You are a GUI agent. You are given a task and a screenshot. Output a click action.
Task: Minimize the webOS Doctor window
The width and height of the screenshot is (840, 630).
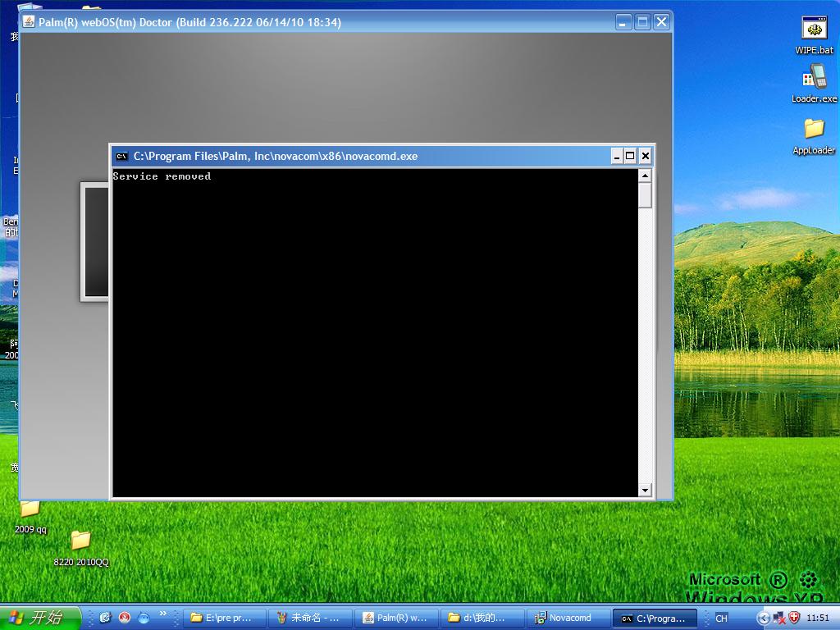(x=624, y=22)
